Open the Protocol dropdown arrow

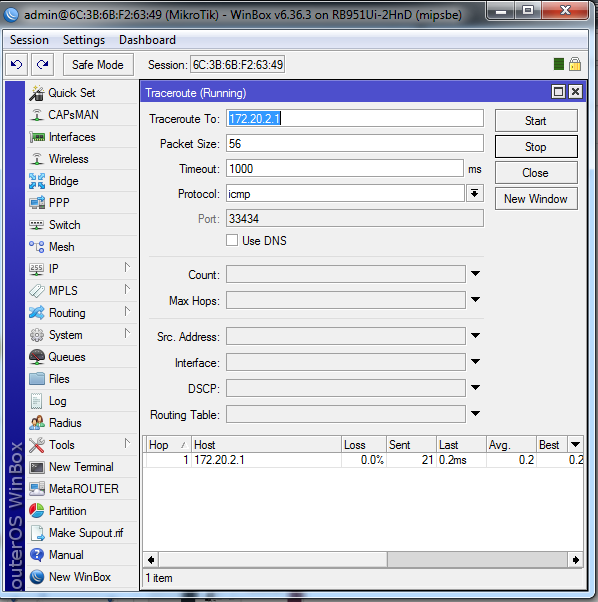pos(475,194)
